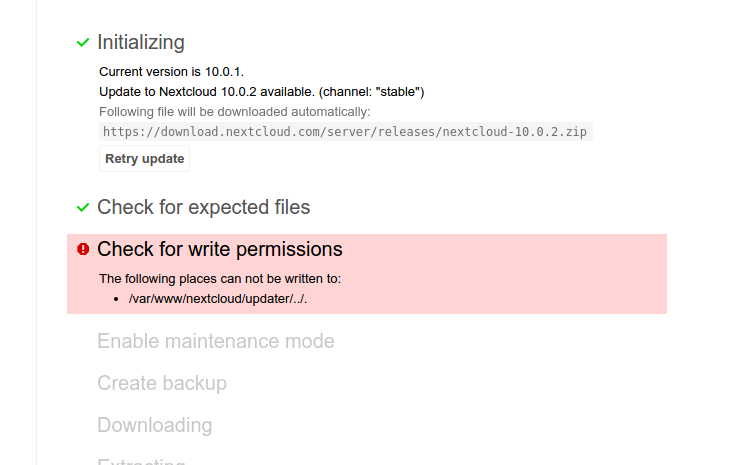Click the green checkmark beside Check for expected files
This screenshot has width=745, height=465.
click(x=83, y=207)
